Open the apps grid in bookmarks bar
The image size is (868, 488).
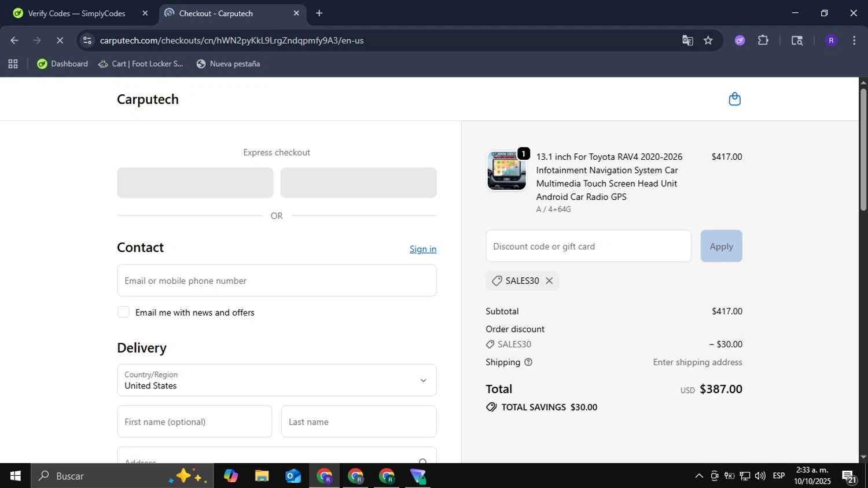[x=13, y=64]
